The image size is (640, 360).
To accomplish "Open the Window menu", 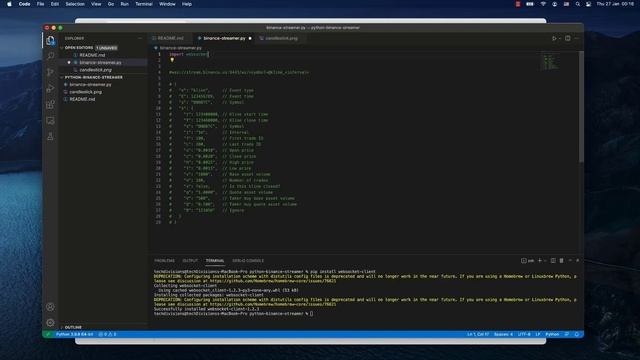I will [x=167, y=4].
